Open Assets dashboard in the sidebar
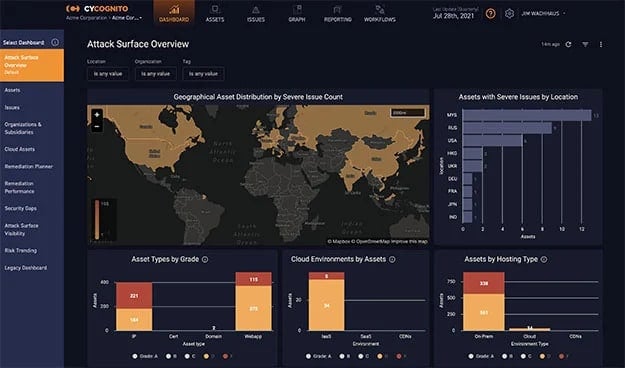Image resolution: width=625 pixels, height=368 pixels. (12, 90)
